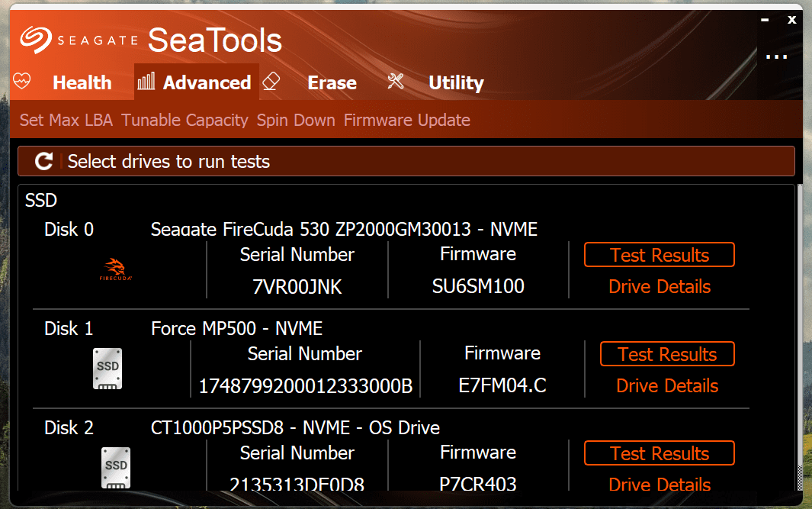
Task: Minimize the SeaTools window
Action: click(x=765, y=20)
